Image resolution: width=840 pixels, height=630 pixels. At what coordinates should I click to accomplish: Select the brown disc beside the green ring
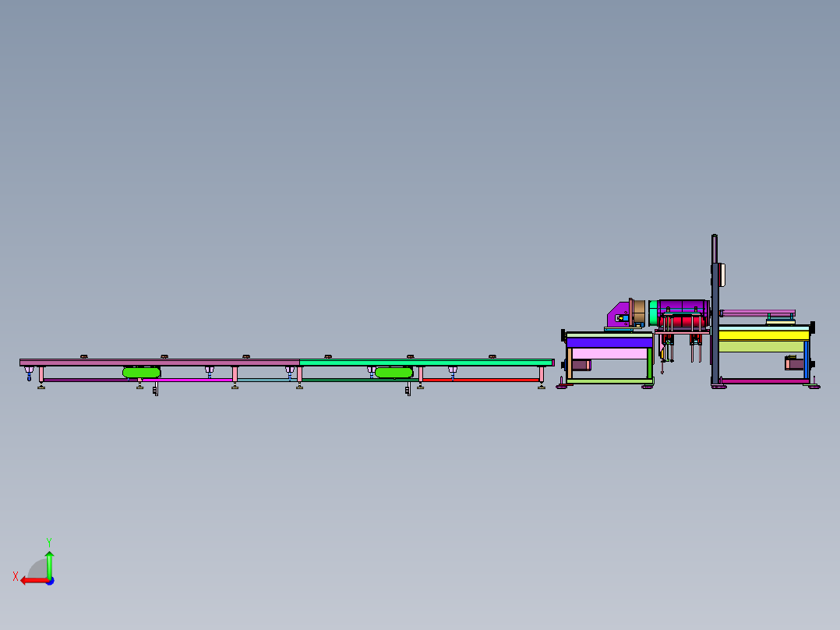(639, 312)
